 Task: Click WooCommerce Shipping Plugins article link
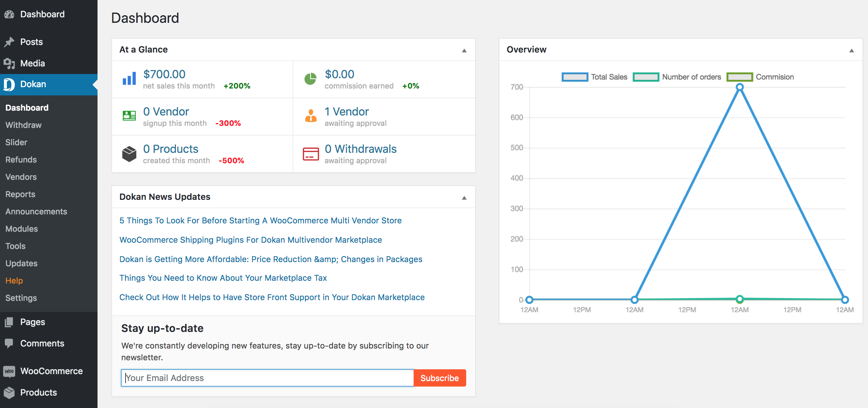point(251,240)
